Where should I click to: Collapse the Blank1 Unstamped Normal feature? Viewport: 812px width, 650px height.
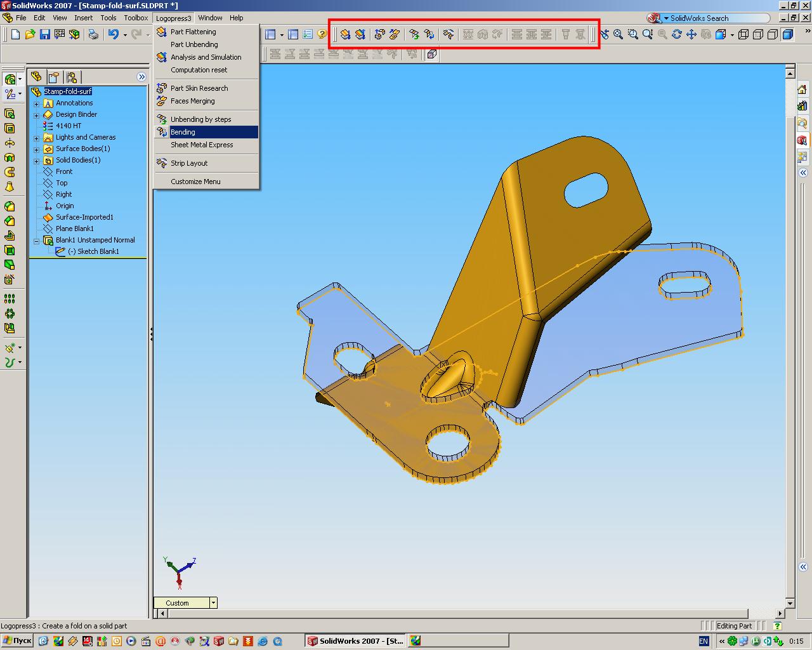point(37,241)
